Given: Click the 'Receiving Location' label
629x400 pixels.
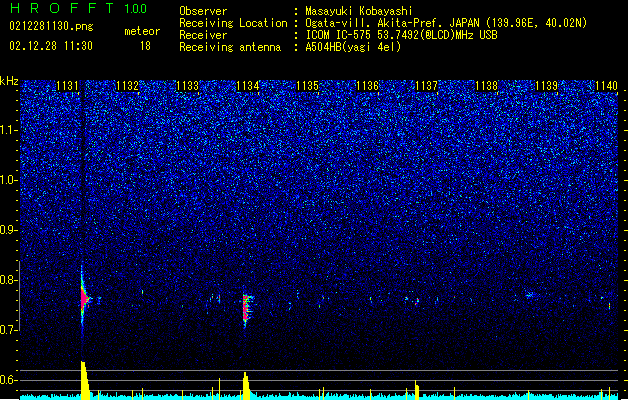Looking at the screenshot, I should coord(233,23).
